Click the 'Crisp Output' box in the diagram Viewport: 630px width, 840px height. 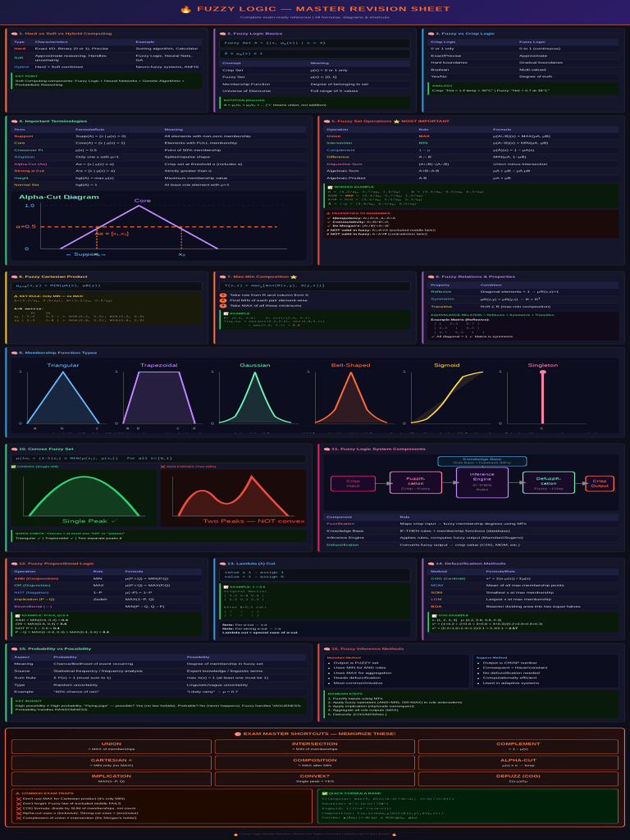click(600, 483)
